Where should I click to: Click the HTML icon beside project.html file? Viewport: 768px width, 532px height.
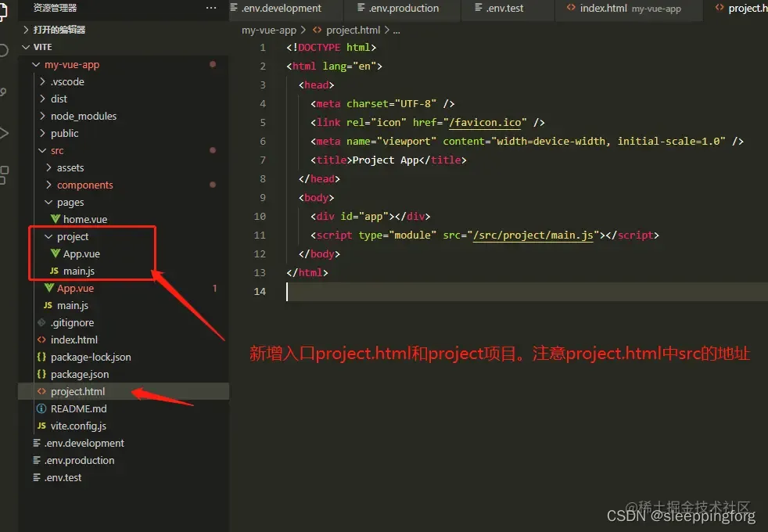point(41,391)
